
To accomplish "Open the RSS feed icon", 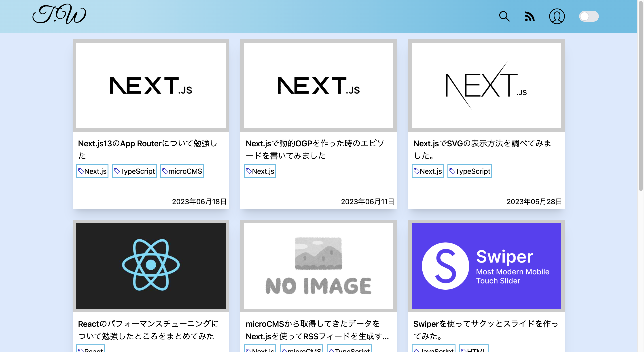I will (x=530, y=17).
